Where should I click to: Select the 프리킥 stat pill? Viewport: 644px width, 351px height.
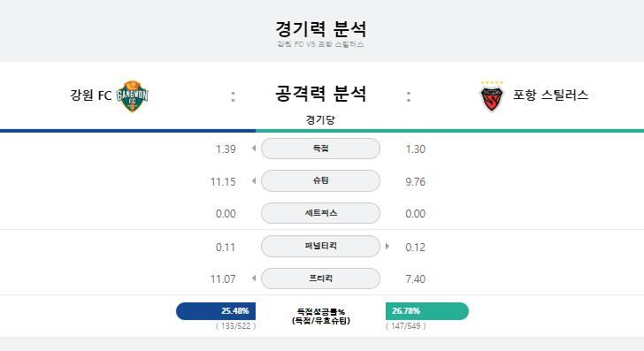click(320, 279)
